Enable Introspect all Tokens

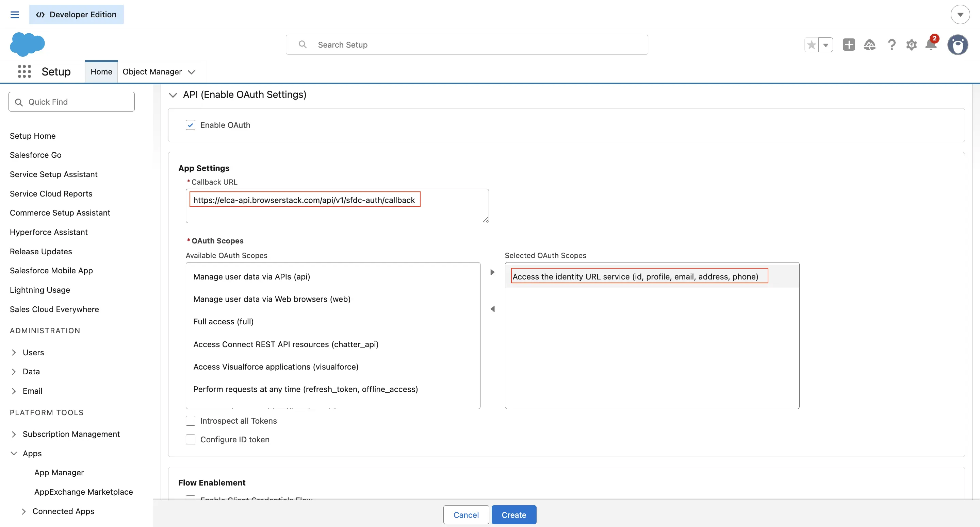(x=191, y=421)
